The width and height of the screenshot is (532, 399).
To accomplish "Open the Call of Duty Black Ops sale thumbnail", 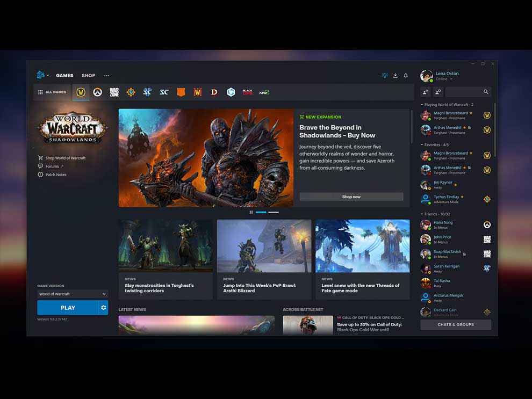I will (308, 325).
